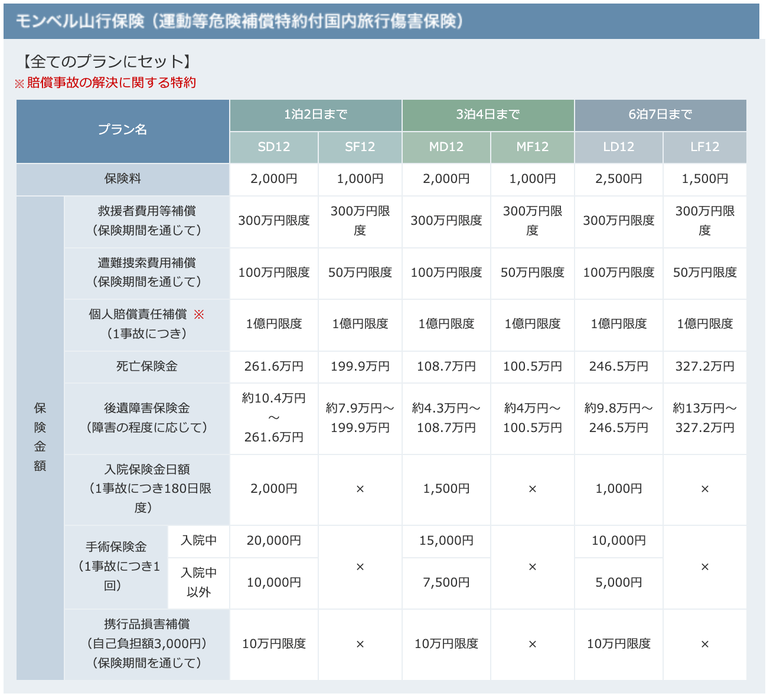This screenshot has height=700, width=770.
Task: Click the × for LF12 belongings damage
Action: (x=705, y=645)
